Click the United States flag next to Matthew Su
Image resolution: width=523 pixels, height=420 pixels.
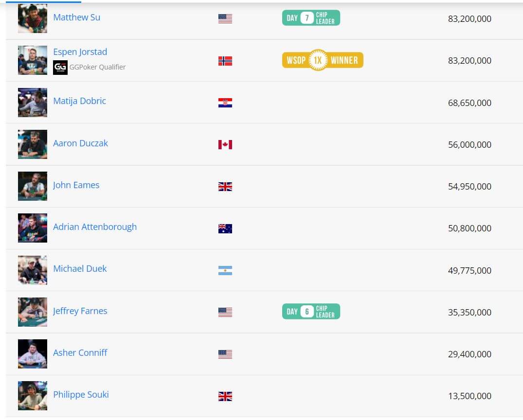[225, 18]
